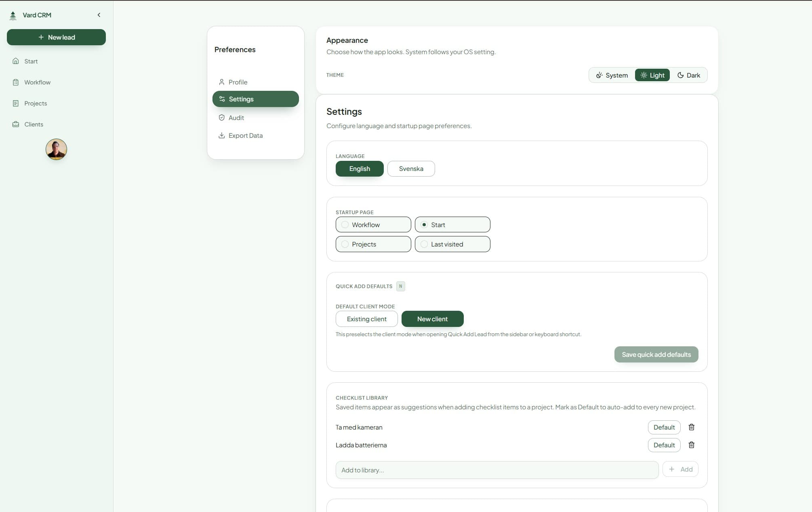This screenshot has height=512, width=812.
Task: Select the Workflow icon in the sidebar
Action: 15,82
